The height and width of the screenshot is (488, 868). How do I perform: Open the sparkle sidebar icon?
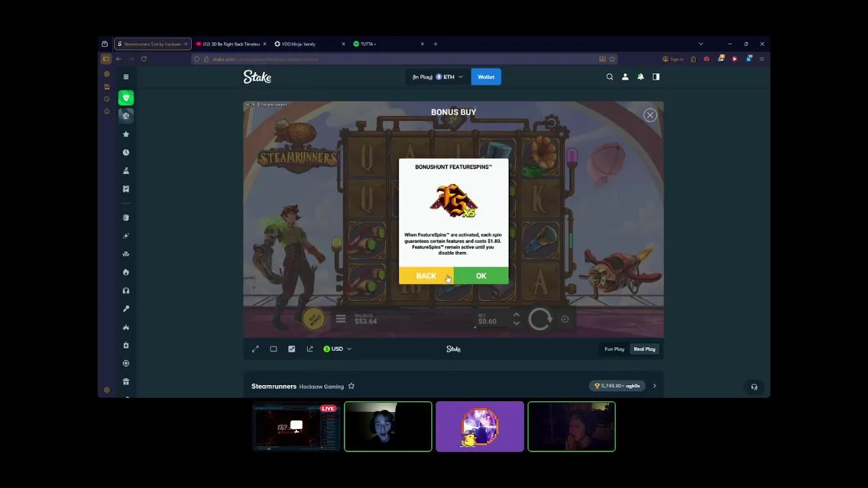(x=125, y=236)
